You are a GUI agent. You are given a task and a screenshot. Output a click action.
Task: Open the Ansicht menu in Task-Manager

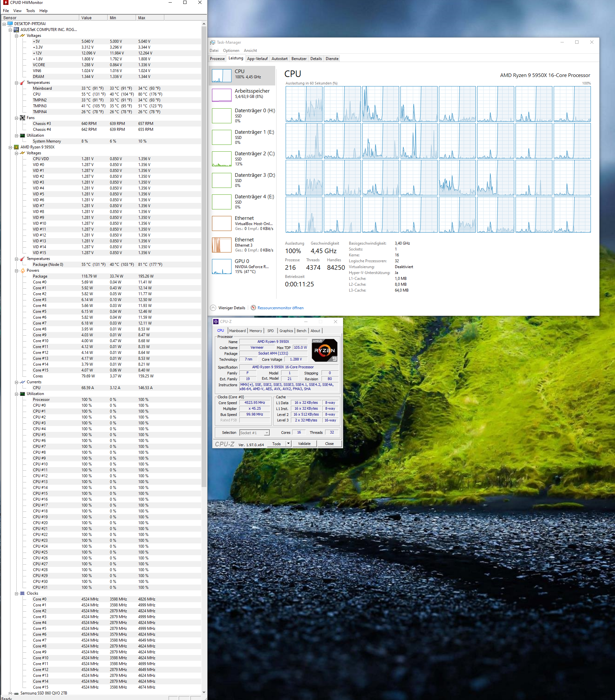(x=250, y=50)
